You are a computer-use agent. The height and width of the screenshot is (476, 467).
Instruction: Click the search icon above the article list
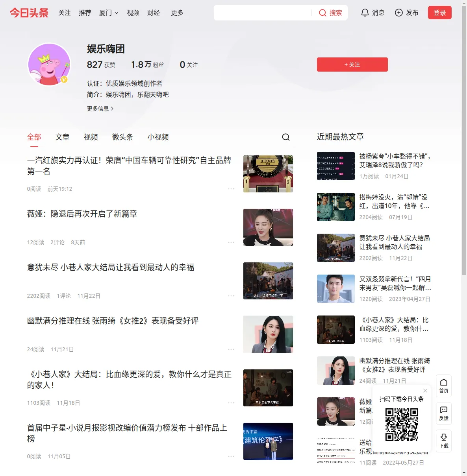coord(286,137)
